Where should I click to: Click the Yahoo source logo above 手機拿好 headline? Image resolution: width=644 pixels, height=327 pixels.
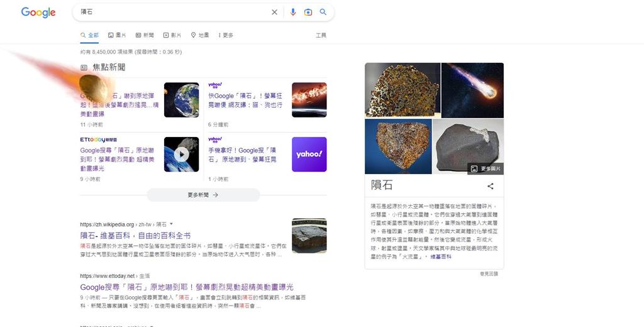tap(215, 140)
